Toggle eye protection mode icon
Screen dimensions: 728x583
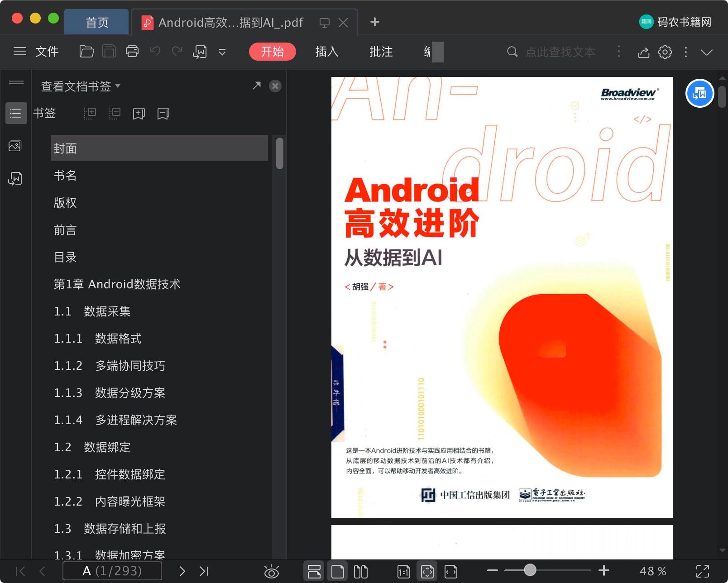[272, 572]
